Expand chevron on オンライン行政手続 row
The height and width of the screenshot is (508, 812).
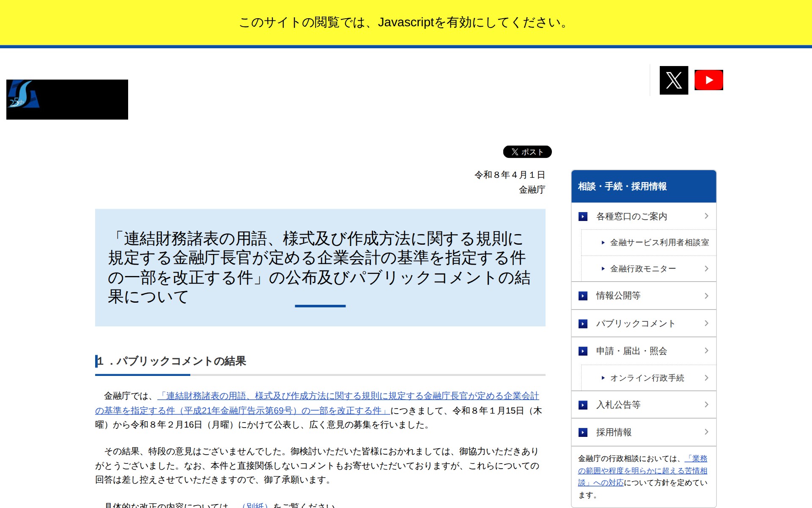click(706, 378)
